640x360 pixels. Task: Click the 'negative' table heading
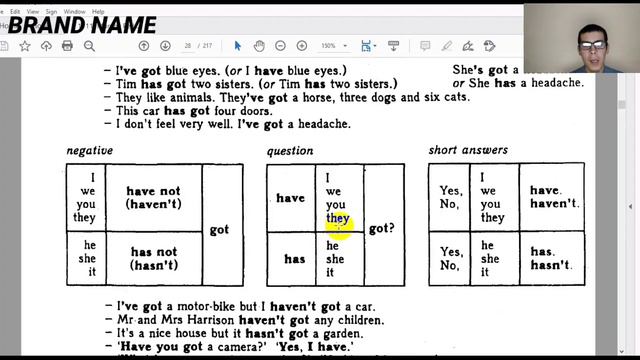90,151
